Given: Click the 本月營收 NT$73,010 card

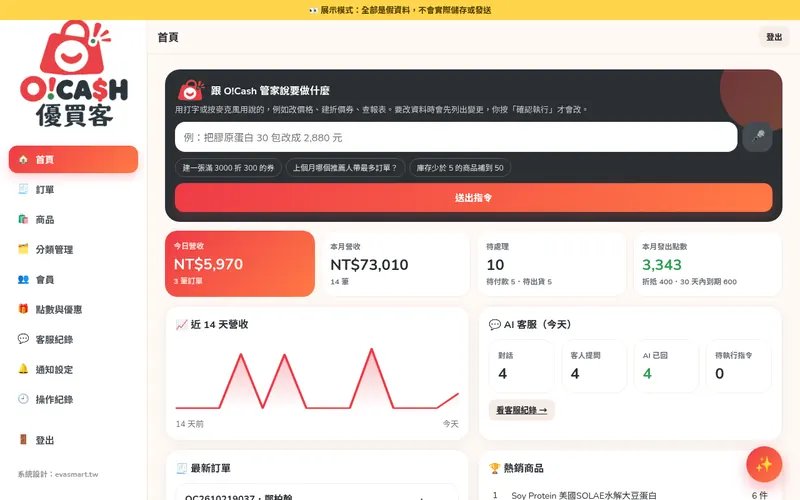Looking at the screenshot, I should [x=396, y=263].
